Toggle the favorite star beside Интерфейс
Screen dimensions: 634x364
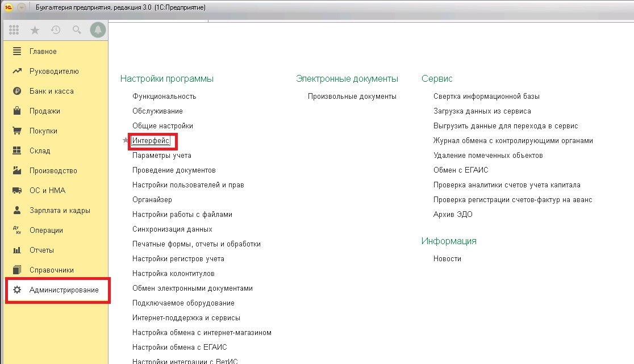(x=126, y=141)
